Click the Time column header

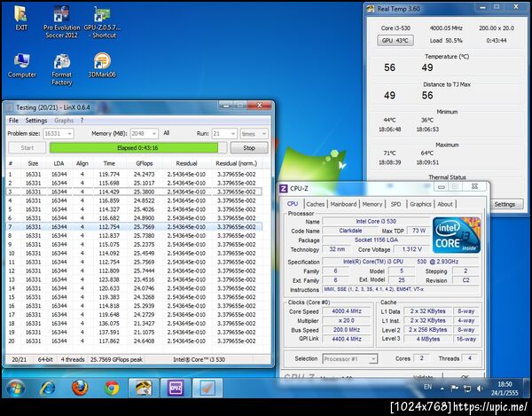pyautogui.click(x=109, y=163)
